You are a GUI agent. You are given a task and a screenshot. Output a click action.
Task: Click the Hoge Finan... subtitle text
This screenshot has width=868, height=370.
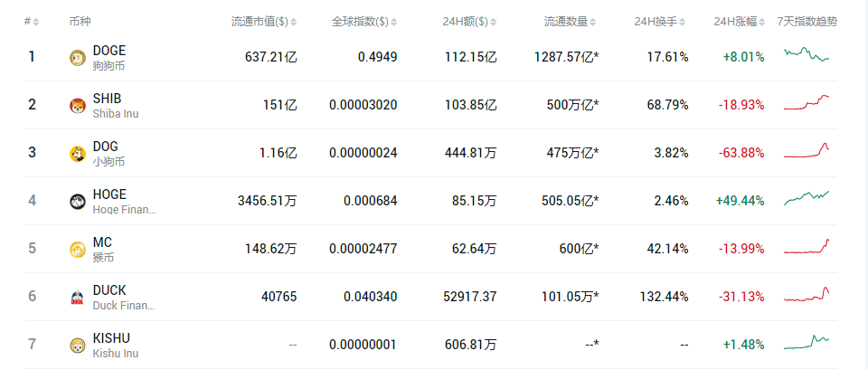pyautogui.click(x=125, y=209)
